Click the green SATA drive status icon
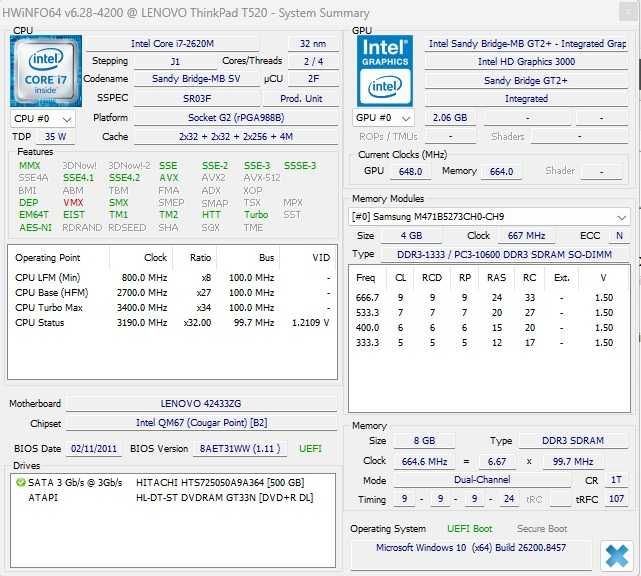Screen dimensions: 641x576 (20, 483)
